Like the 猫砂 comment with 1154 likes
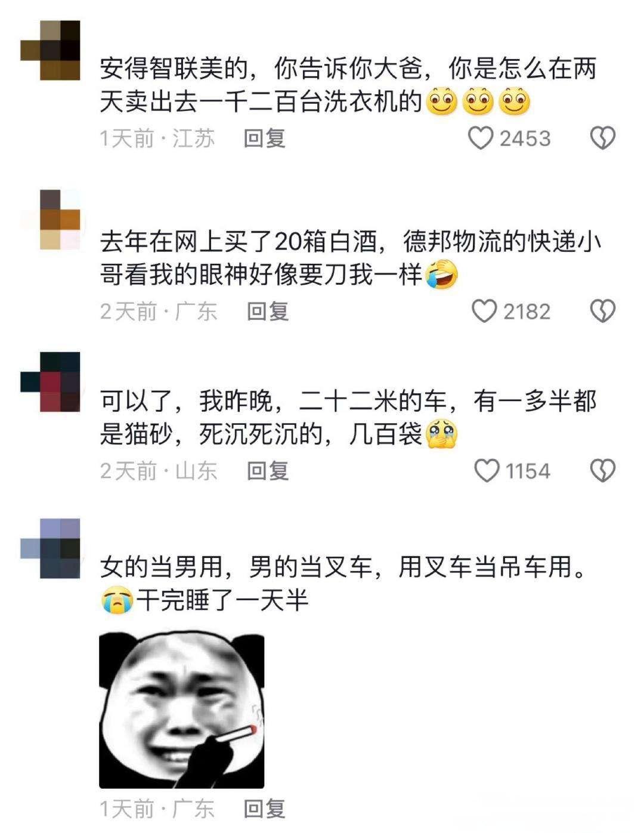Image resolution: width=644 pixels, height=833 pixels. [x=486, y=471]
